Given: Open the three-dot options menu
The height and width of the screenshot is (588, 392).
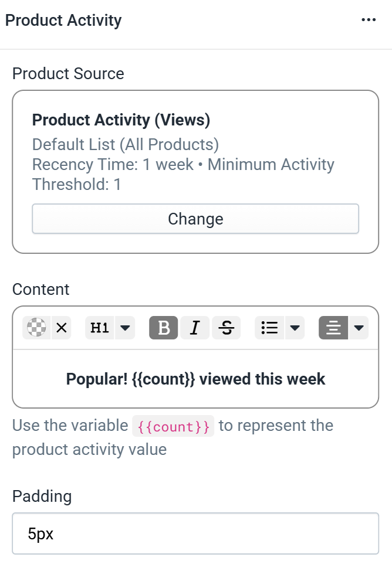Looking at the screenshot, I should [x=369, y=20].
